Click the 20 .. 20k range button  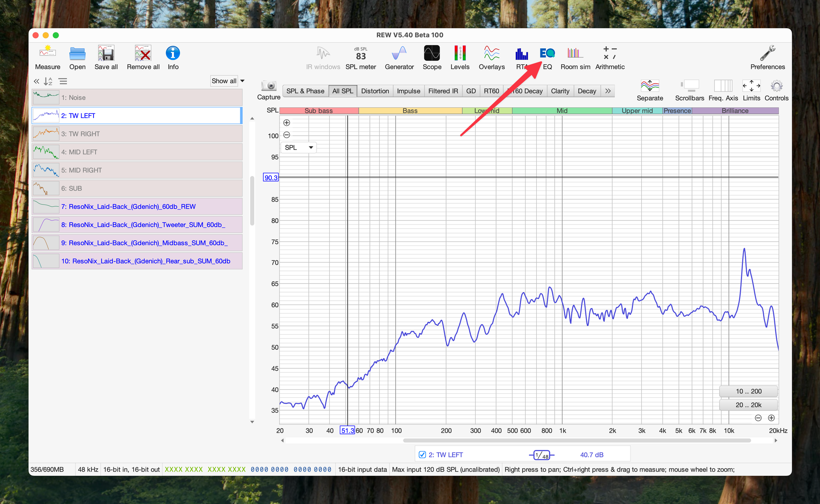point(748,405)
